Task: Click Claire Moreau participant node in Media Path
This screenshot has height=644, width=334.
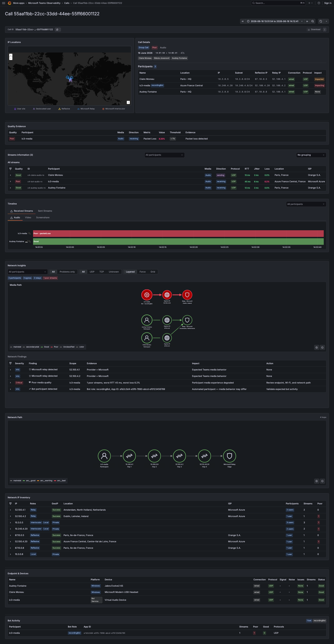Action: coord(147,338)
